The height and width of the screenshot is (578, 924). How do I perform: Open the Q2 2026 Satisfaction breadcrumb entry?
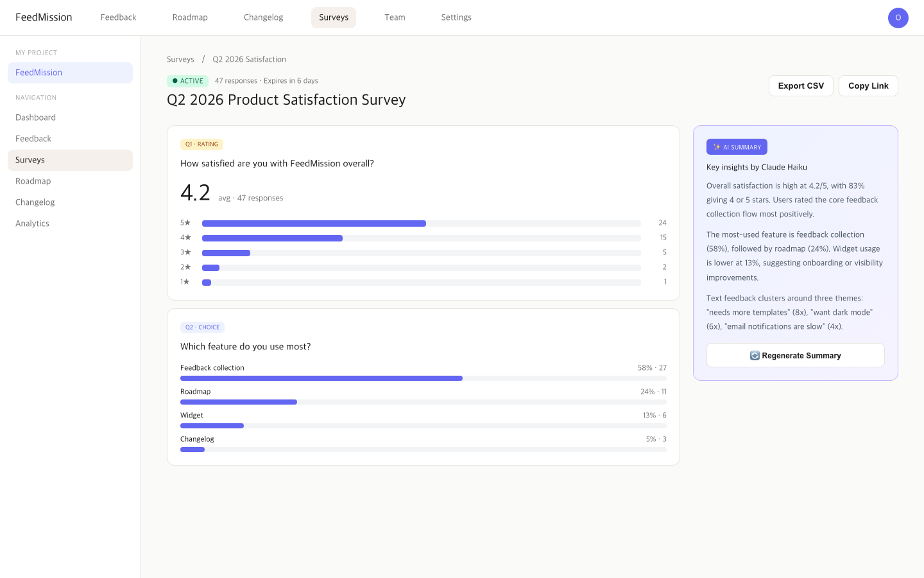[249, 59]
